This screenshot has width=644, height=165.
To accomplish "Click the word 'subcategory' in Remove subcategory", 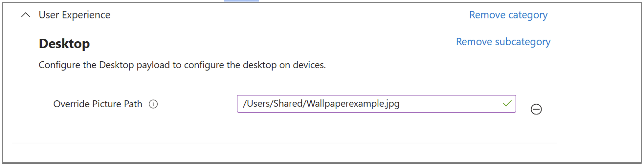I will pyautogui.click(x=523, y=42).
